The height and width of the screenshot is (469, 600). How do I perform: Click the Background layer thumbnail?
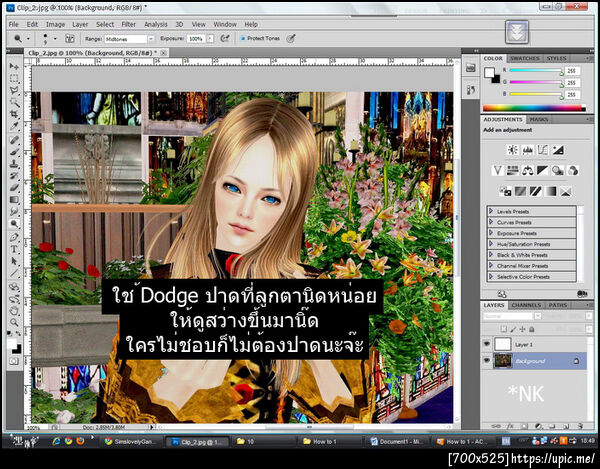coord(503,361)
